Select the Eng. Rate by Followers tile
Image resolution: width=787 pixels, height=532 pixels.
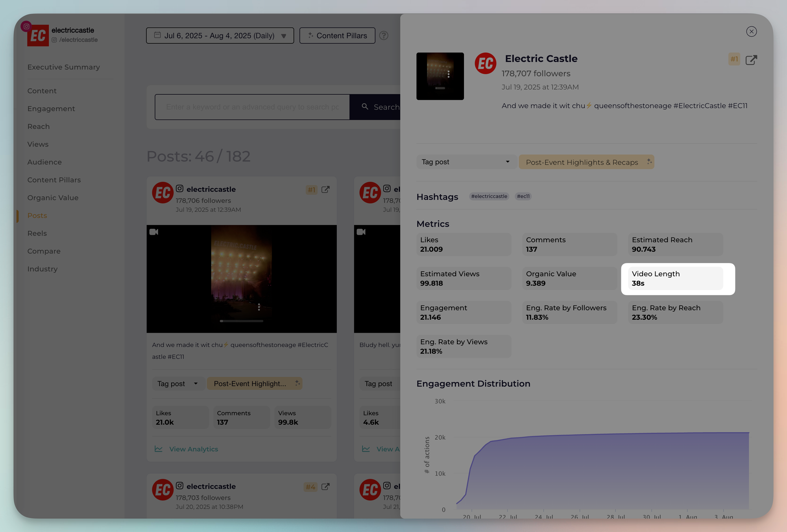570,312
